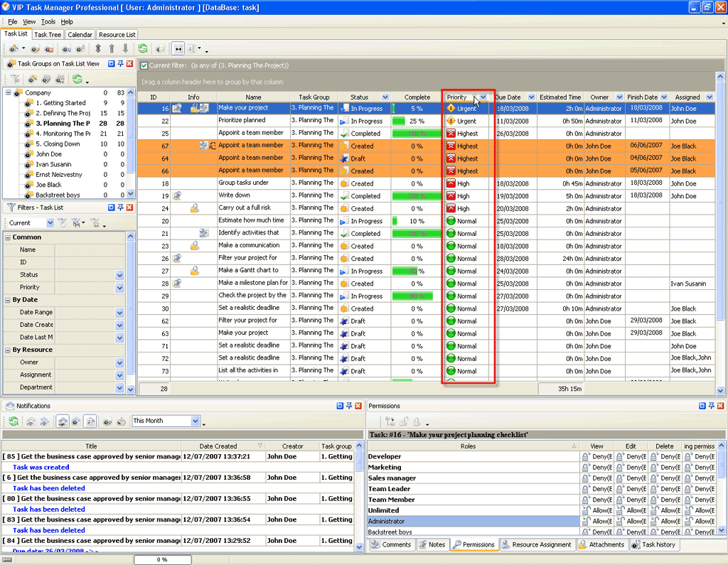
Task: Select the 4. Monitoring The Pr task group
Action: point(63,134)
